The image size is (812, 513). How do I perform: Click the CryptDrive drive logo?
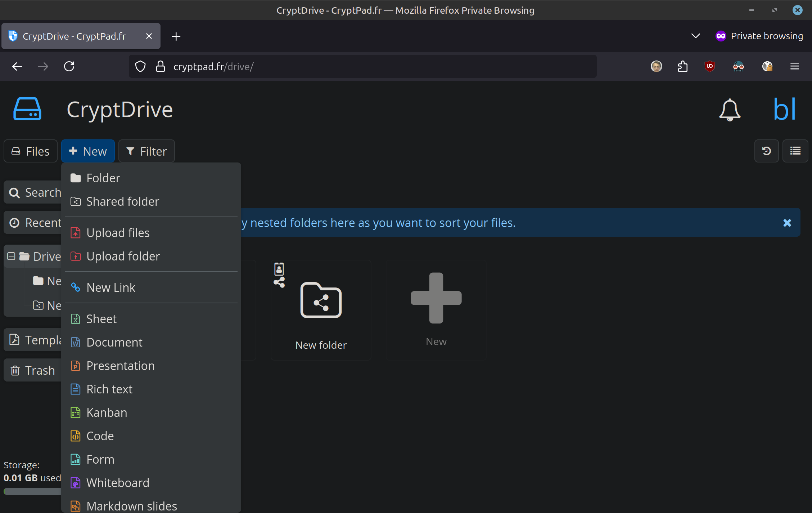(x=27, y=109)
